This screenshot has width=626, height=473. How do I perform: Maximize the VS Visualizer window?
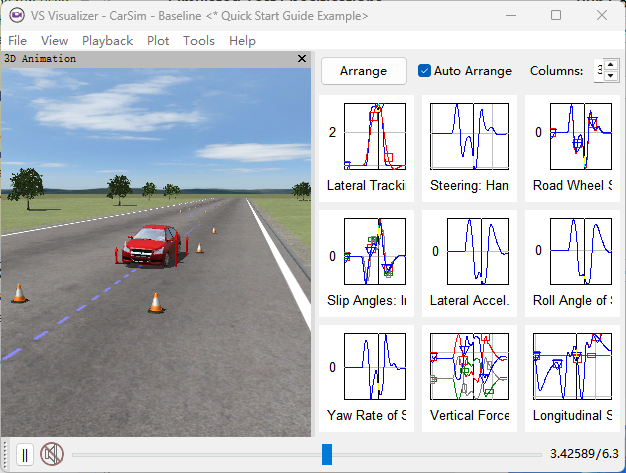coord(556,16)
